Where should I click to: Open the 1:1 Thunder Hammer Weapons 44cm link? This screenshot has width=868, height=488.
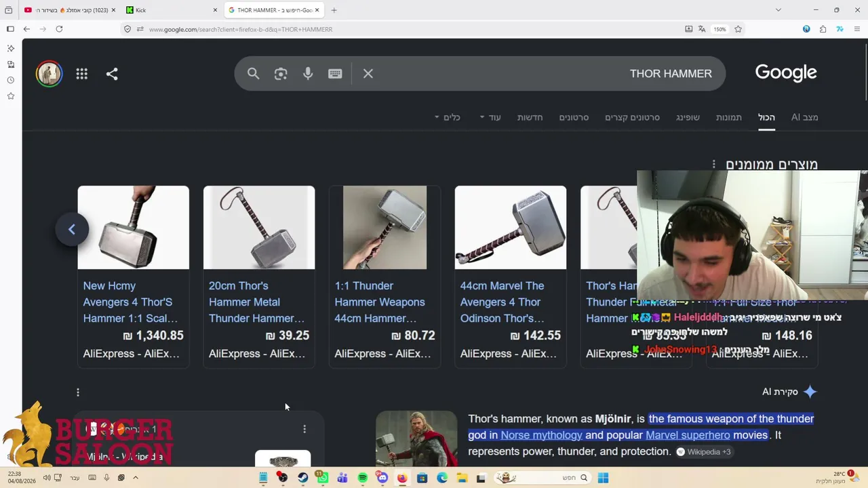click(380, 302)
